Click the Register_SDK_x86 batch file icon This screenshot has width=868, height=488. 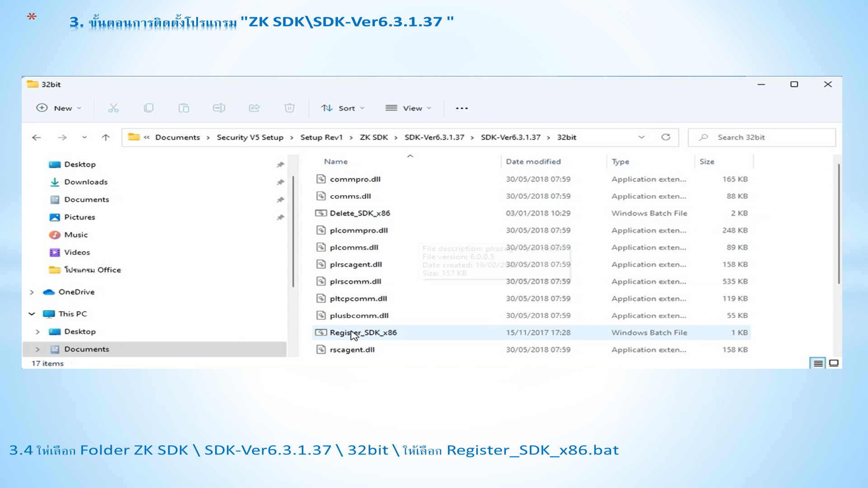pos(321,333)
